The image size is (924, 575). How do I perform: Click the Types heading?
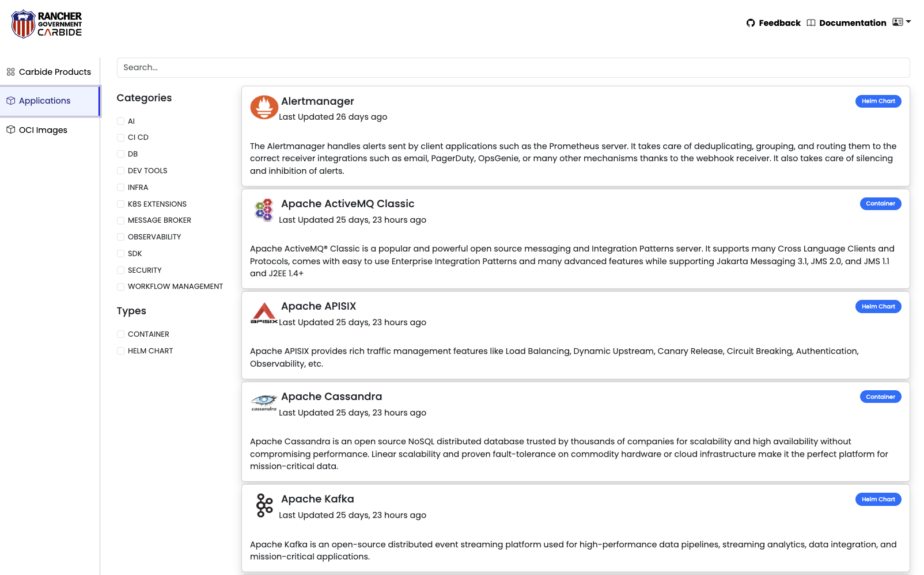coord(131,311)
